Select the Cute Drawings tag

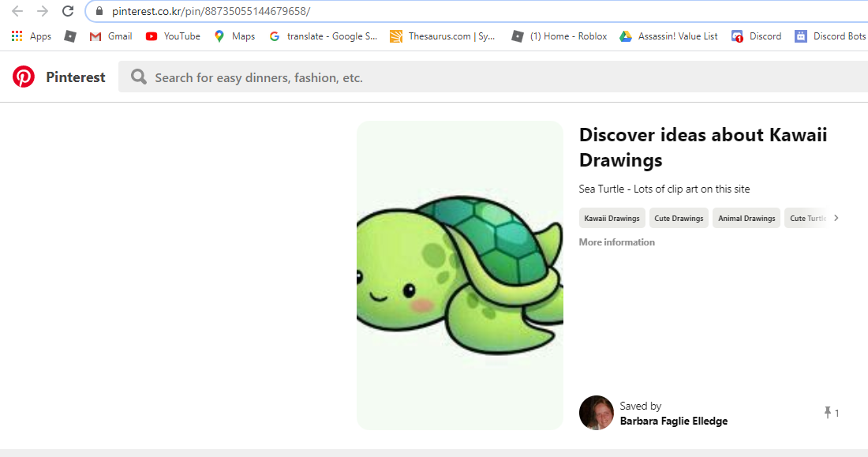(679, 219)
